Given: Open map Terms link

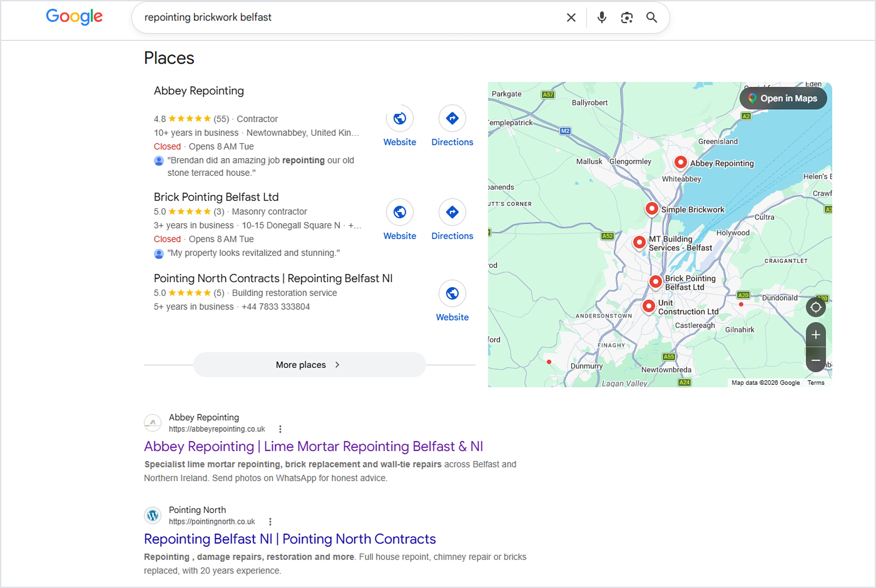Looking at the screenshot, I should coord(816,383).
